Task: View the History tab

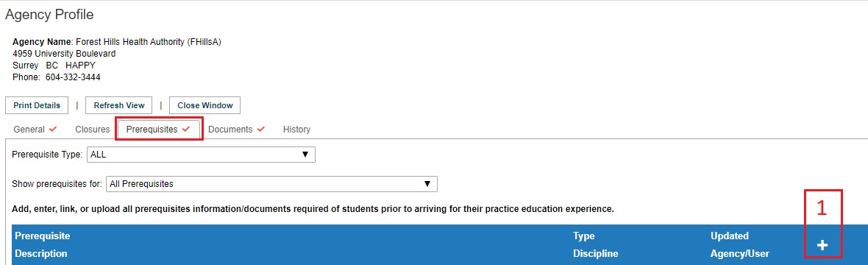Action: tap(296, 129)
